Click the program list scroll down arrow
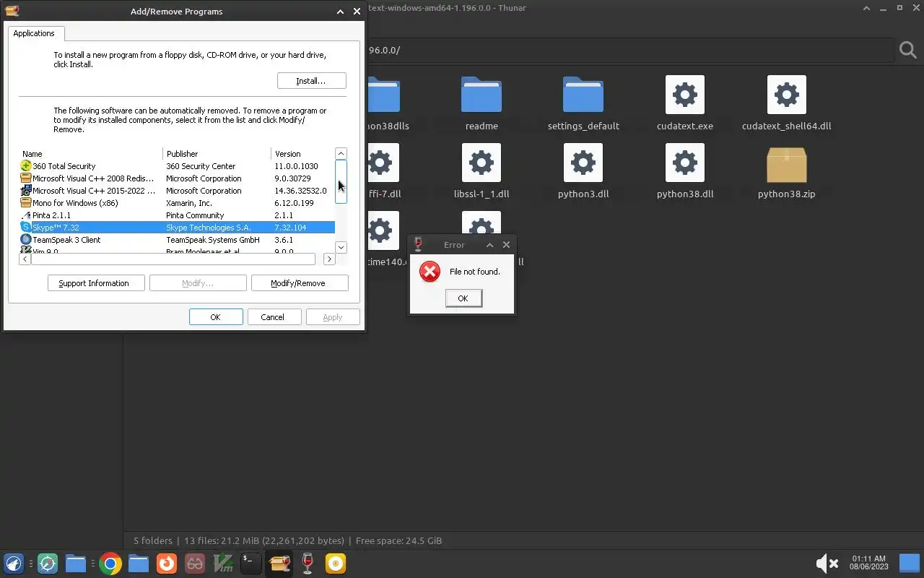 pos(341,247)
